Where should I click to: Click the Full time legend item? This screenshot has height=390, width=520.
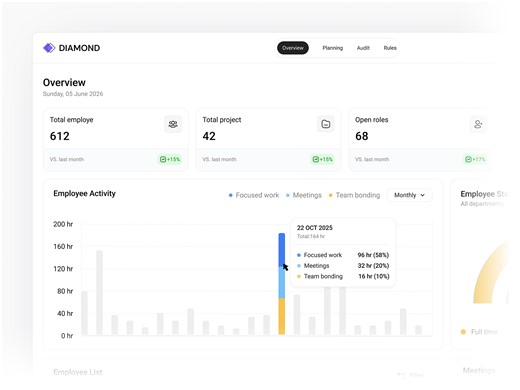[479, 332]
